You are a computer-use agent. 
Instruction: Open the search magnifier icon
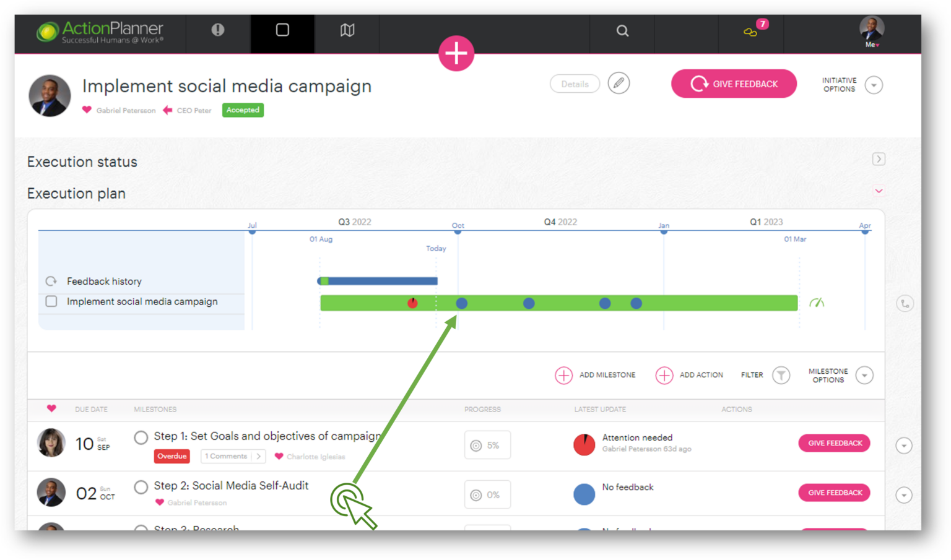(622, 31)
